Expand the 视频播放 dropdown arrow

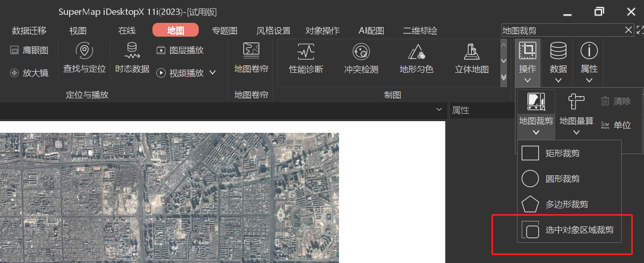213,72
